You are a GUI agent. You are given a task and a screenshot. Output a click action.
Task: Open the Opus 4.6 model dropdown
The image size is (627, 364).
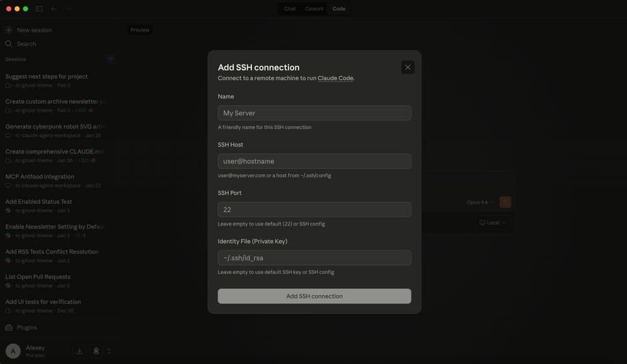[480, 202]
